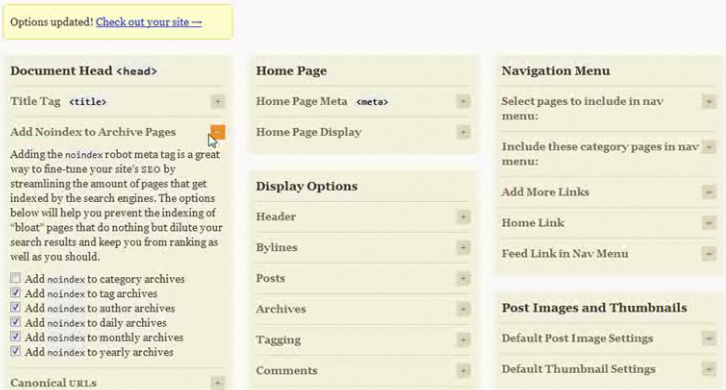Expand Feed Link in Nav Menu option

click(709, 253)
